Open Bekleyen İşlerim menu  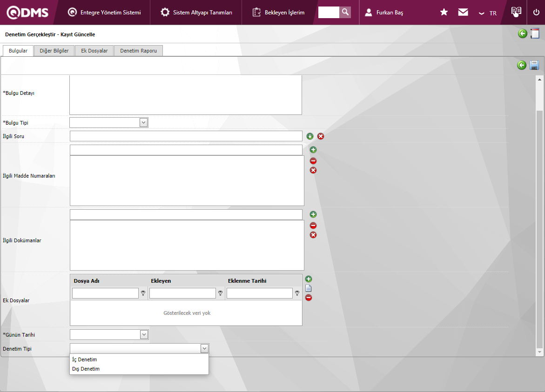279,13
